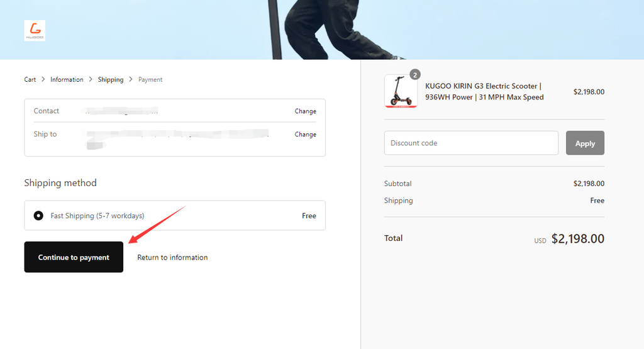Return to information link
Image resolution: width=644 pixels, height=349 pixels.
pos(172,257)
